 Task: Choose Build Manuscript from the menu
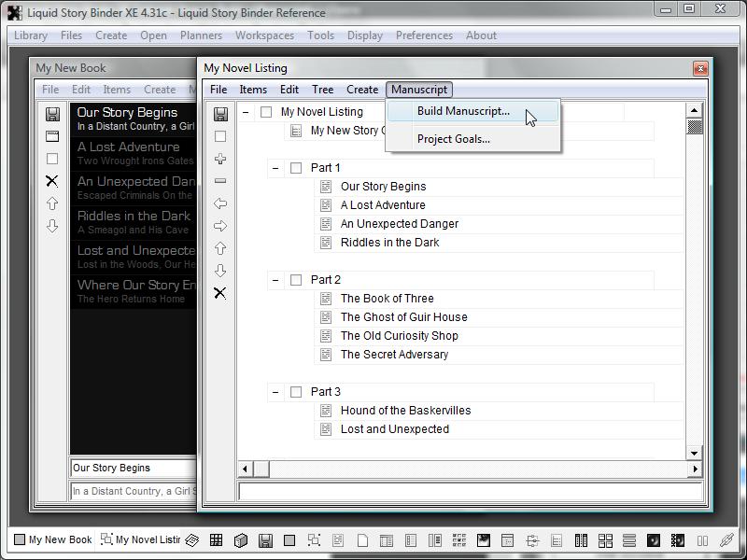pos(463,111)
